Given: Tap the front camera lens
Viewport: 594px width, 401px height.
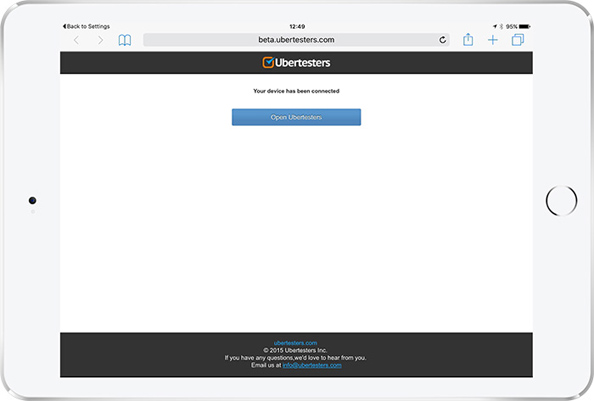Looking at the screenshot, I should (33, 200).
